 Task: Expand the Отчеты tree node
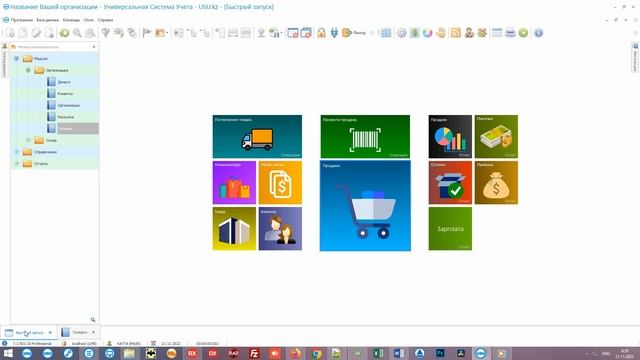point(17,164)
